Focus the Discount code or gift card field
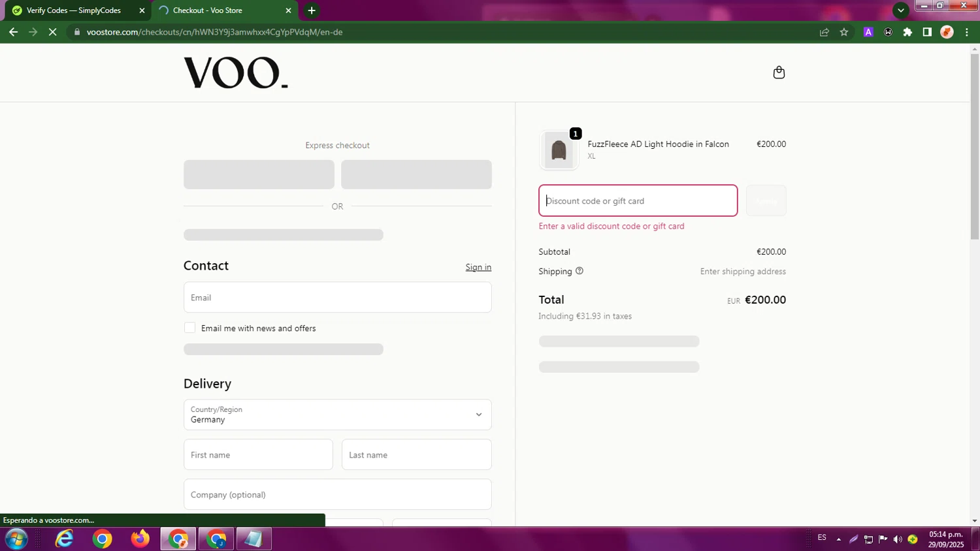The width and height of the screenshot is (980, 551). 638,200
